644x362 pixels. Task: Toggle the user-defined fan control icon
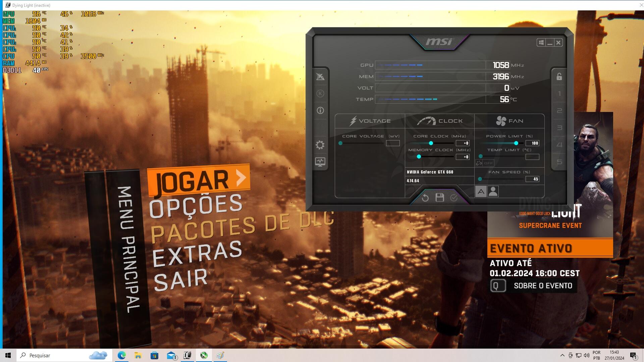[493, 191]
